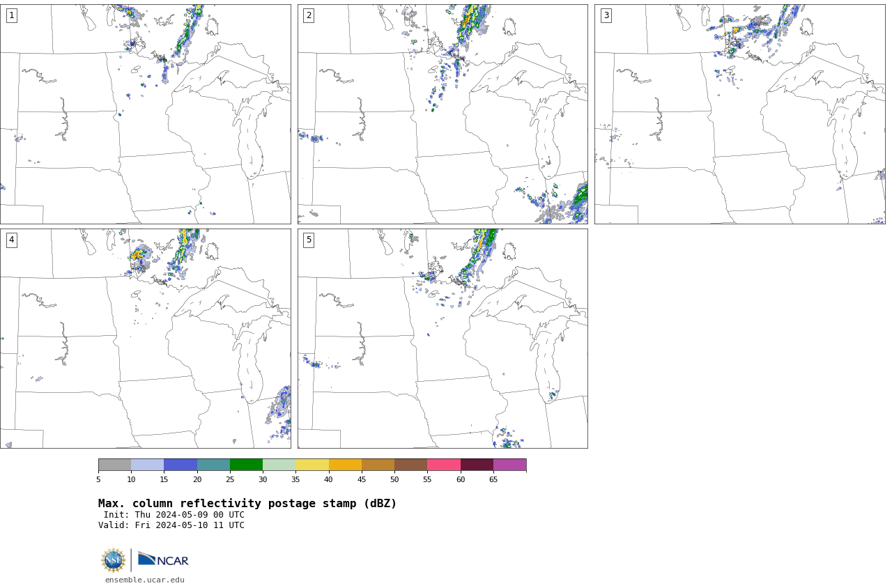Click the Valid: Fri 2024-05-10 11 UTC line
The width and height of the screenshot is (892, 588).
point(171,525)
